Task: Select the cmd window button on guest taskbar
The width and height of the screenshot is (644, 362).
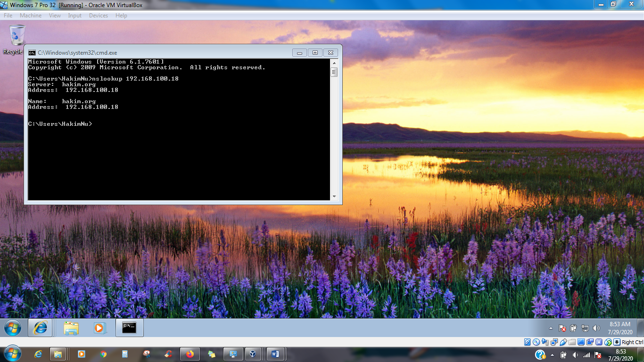Action: pos(129,328)
